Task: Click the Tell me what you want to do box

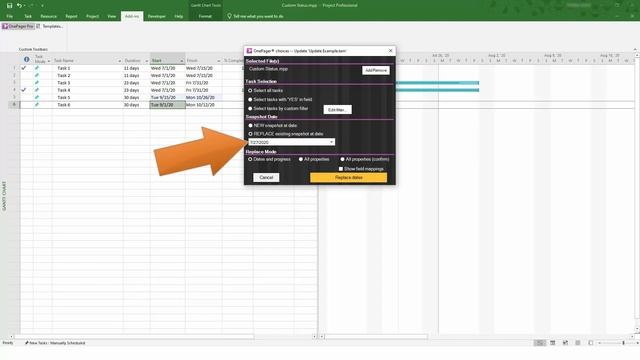Action: (x=258, y=16)
